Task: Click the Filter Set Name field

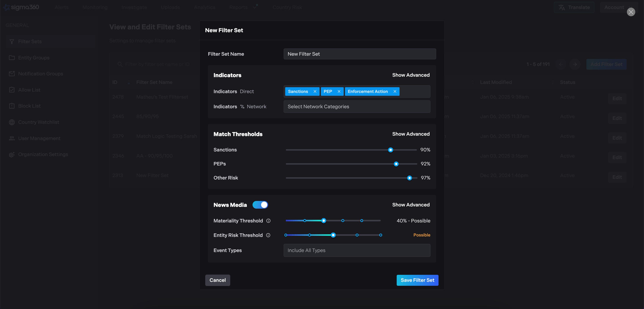Action: [359, 54]
